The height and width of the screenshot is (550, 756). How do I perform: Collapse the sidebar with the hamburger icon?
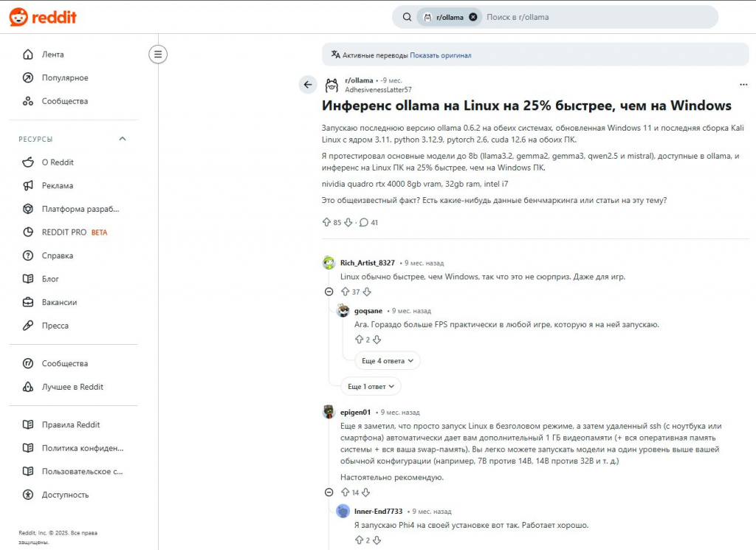158,54
